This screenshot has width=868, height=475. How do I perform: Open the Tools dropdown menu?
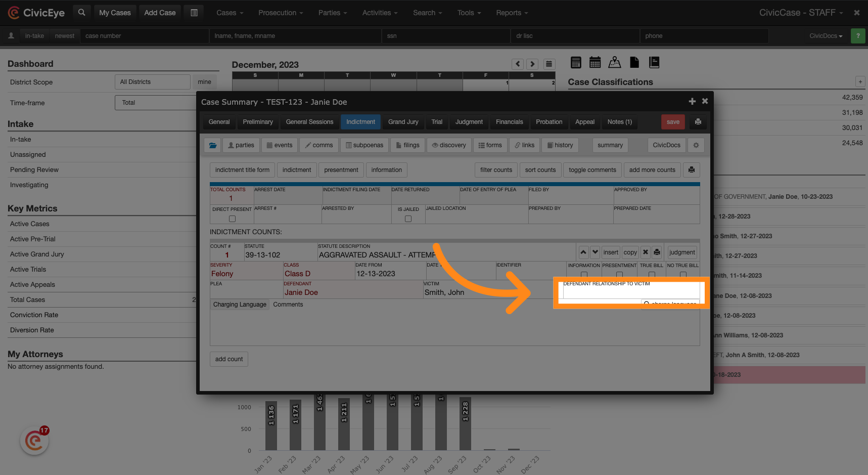(469, 13)
